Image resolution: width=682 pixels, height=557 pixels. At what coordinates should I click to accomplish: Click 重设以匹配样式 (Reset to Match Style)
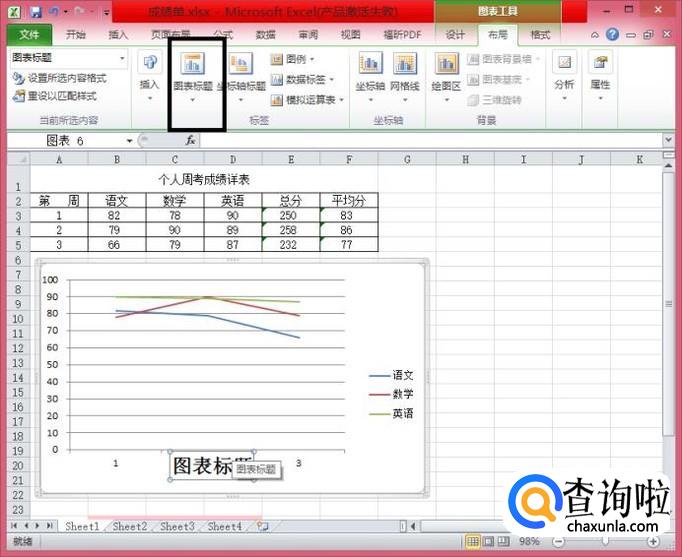point(56,96)
